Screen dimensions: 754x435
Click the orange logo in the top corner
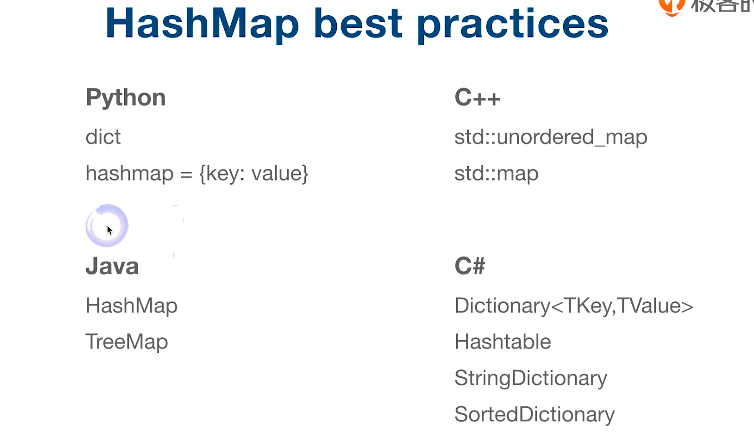coord(671,7)
